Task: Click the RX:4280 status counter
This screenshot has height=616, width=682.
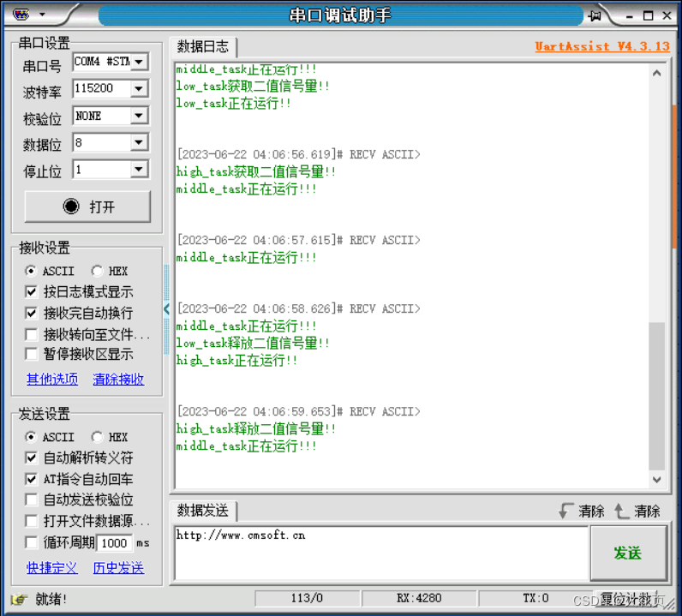Action: point(419,599)
